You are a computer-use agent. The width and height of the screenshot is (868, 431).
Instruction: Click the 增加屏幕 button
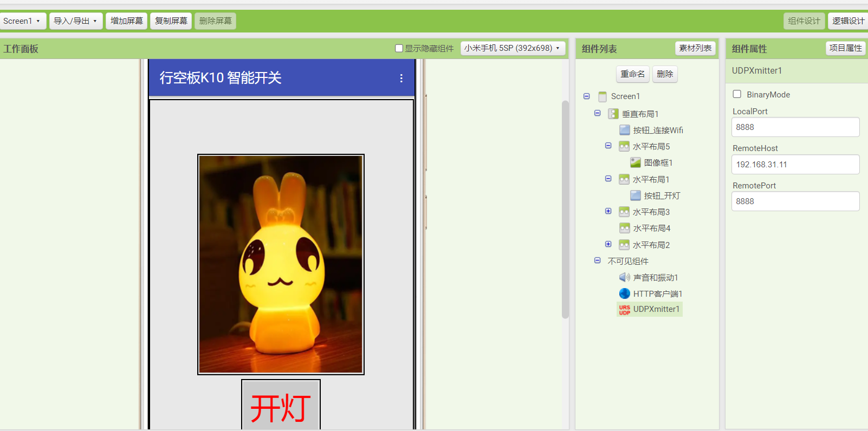[x=126, y=21]
